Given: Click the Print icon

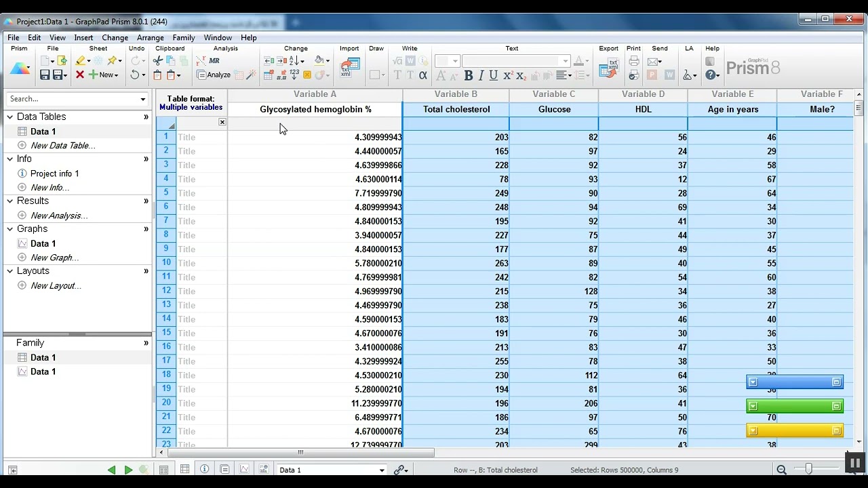Looking at the screenshot, I should [x=633, y=61].
